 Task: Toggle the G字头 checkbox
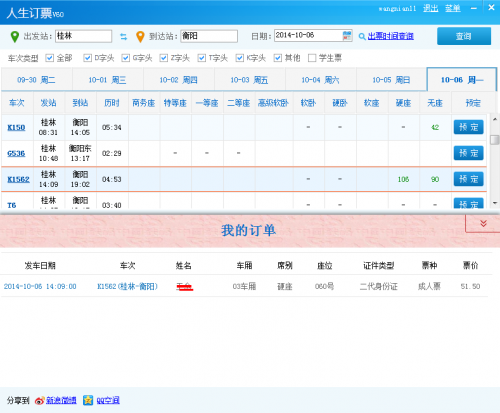tap(125, 58)
